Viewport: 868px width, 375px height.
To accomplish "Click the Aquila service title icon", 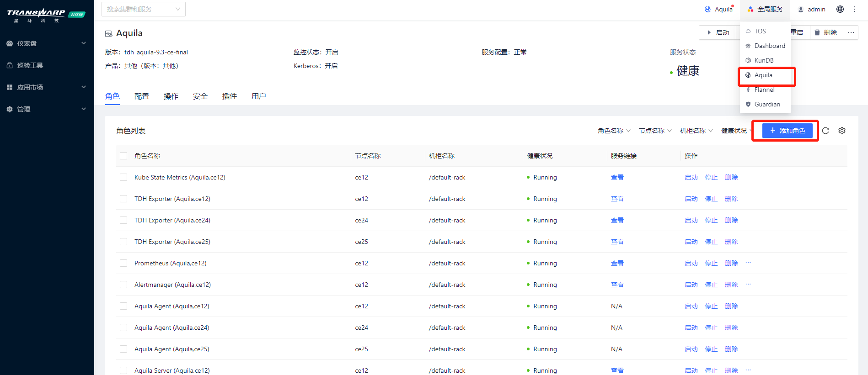I will pyautogui.click(x=109, y=33).
